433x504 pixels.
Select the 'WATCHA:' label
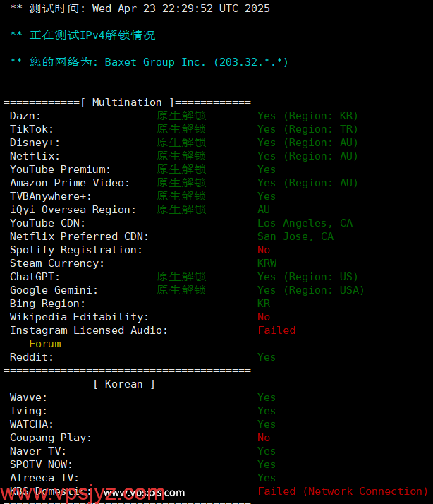(32, 424)
